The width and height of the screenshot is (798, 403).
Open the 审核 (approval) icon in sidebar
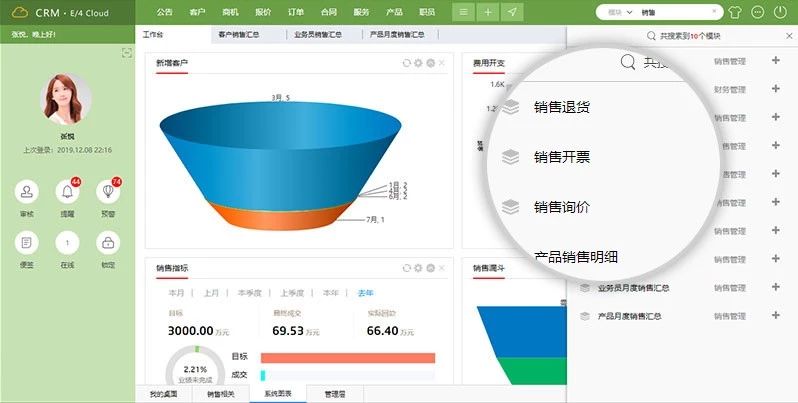[27, 190]
